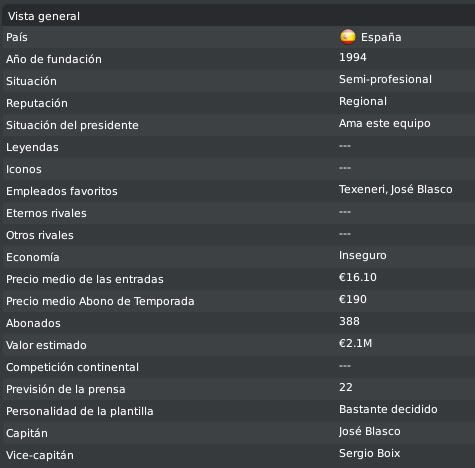Image resolution: width=475 pixels, height=468 pixels.
Task: Select the Eternos rivales row
Action: click(x=237, y=213)
